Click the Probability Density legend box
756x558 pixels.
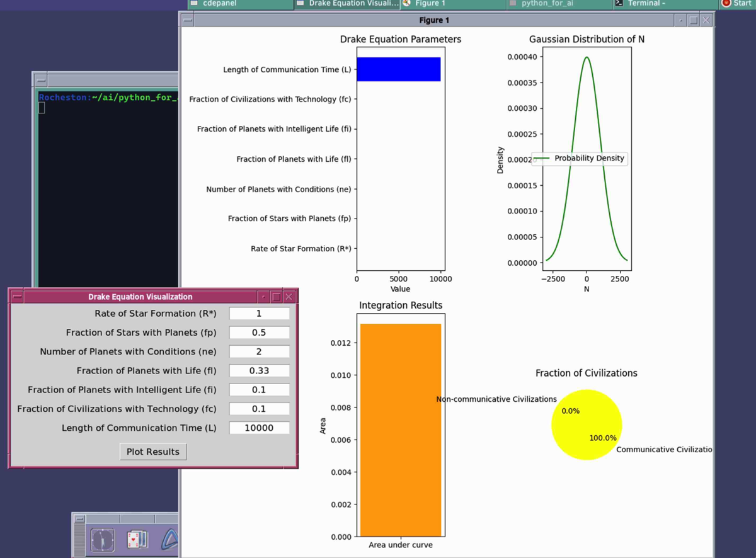[579, 159]
